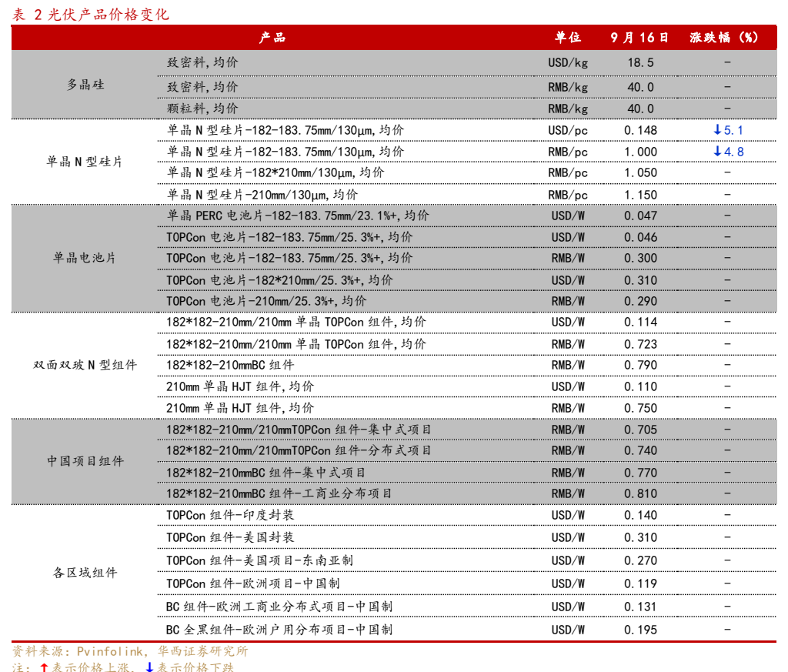Click the price value 0.770
788x672 pixels.
[x=641, y=473]
